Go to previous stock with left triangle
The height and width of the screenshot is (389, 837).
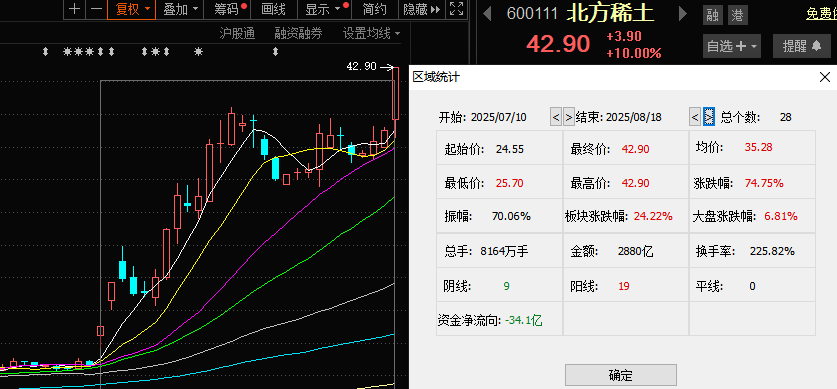487,14
